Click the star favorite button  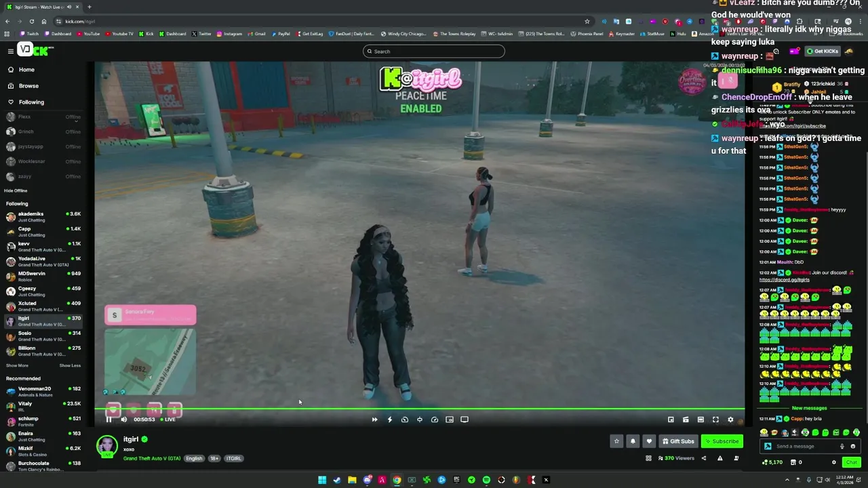[x=616, y=441]
